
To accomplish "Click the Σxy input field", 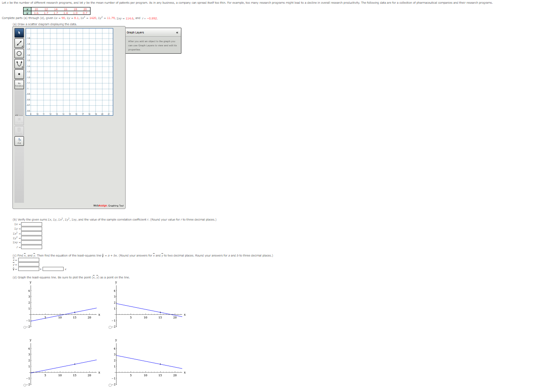I will pyautogui.click(x=31, y=242).
